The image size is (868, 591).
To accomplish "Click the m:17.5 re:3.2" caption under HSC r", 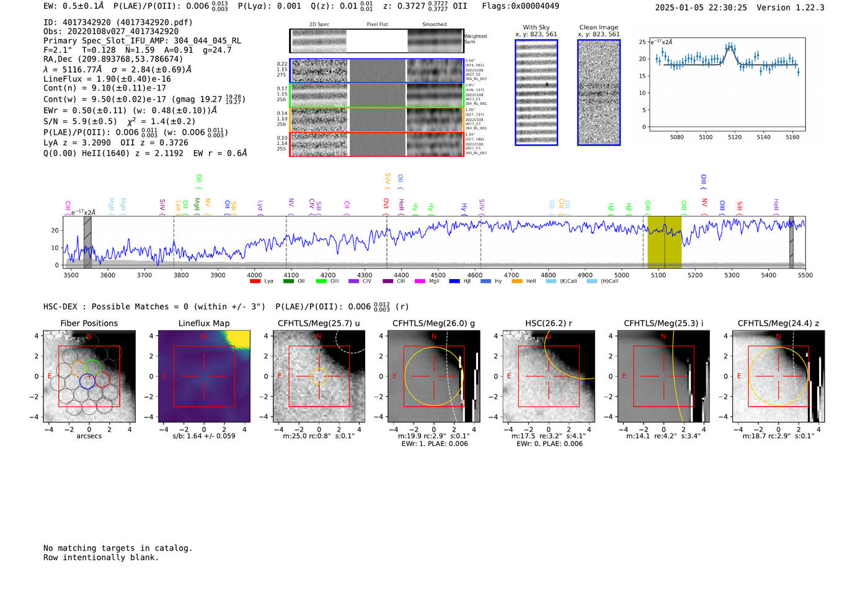I will click(549, 436).
